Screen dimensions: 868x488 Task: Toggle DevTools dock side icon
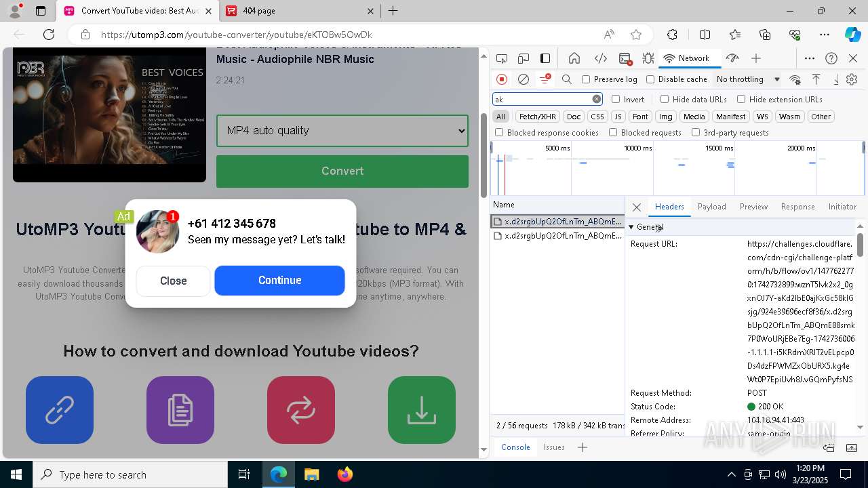tap(545, 58)
